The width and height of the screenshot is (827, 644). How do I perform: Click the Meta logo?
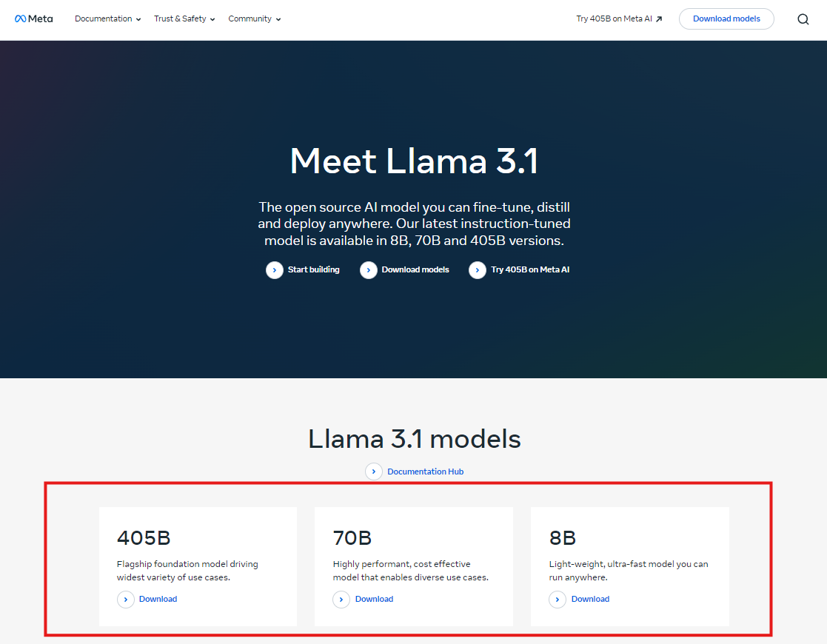pyautogui.click(x=34, y=19)
